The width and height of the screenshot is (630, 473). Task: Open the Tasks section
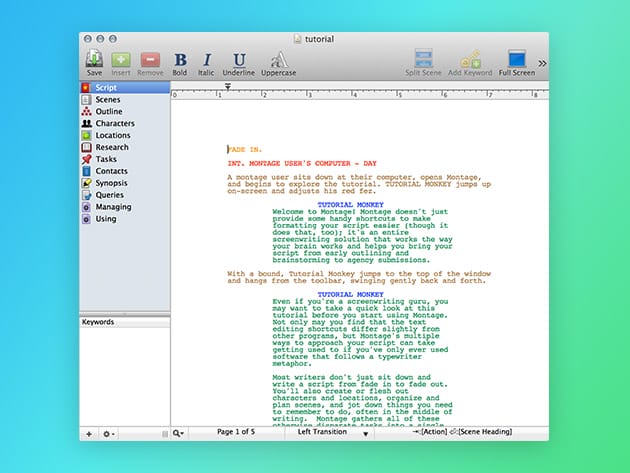(x=125, y=159)
